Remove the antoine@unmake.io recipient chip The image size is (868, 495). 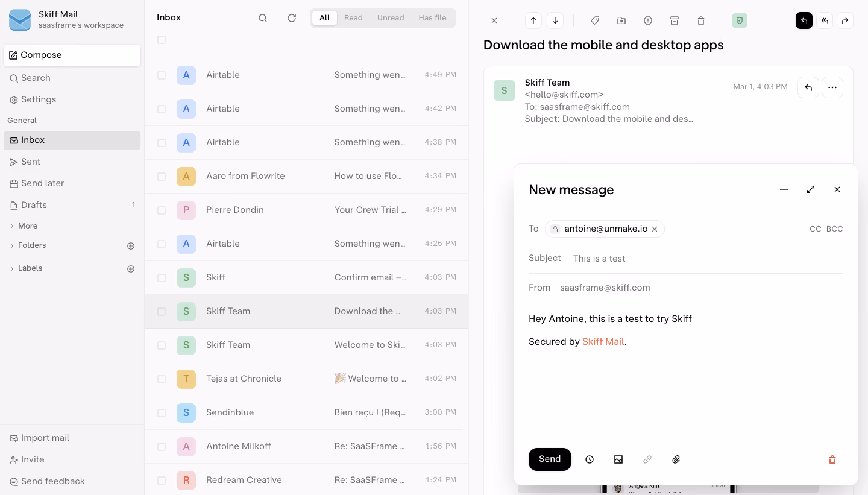pos(655,229)
